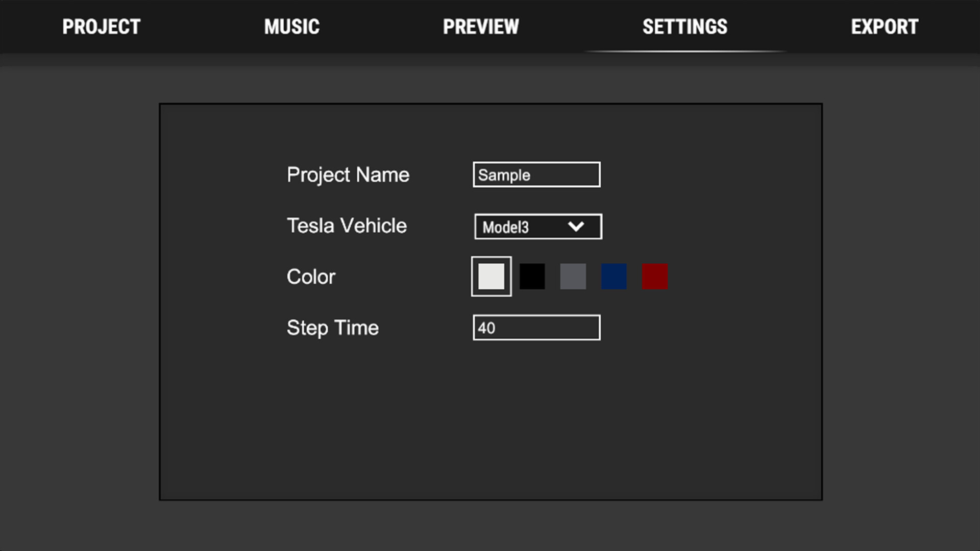Select the black color swatch

532,277
